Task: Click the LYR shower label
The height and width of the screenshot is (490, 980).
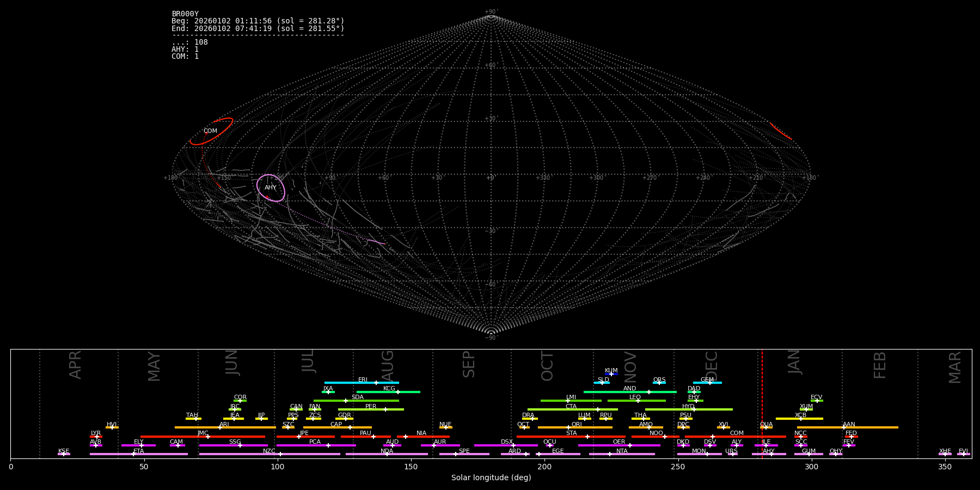Action: [x=96, y=433]
